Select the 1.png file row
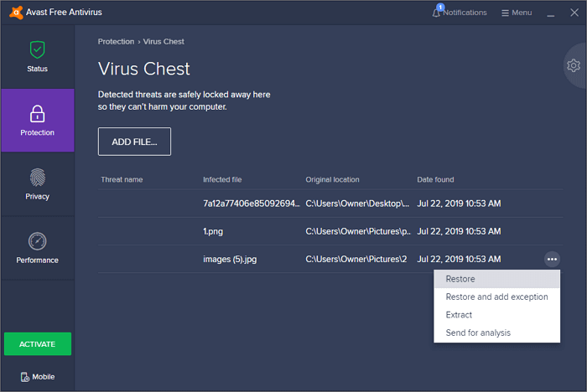Image resolution: width=587 pixels, height=392 pixels. (x=330, y=231)
